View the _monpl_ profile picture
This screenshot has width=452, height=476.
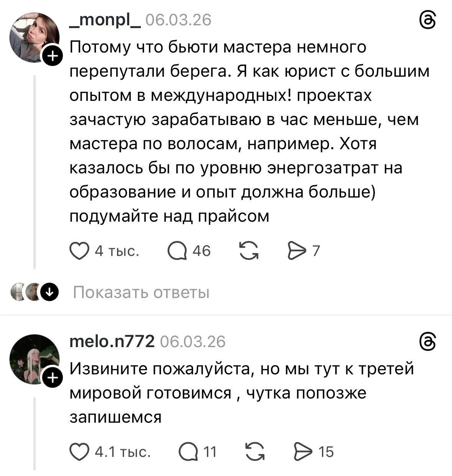tap(33, 36)
